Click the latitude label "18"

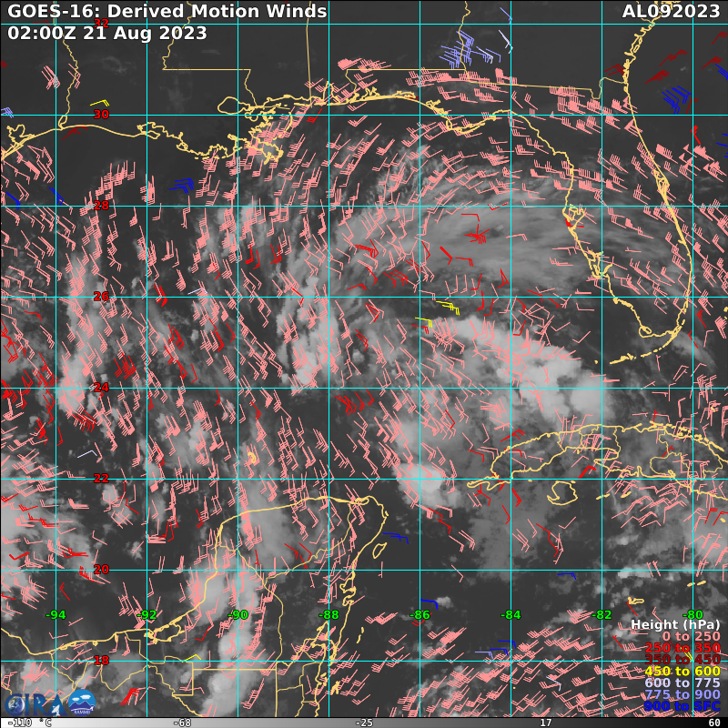point(101,661)
